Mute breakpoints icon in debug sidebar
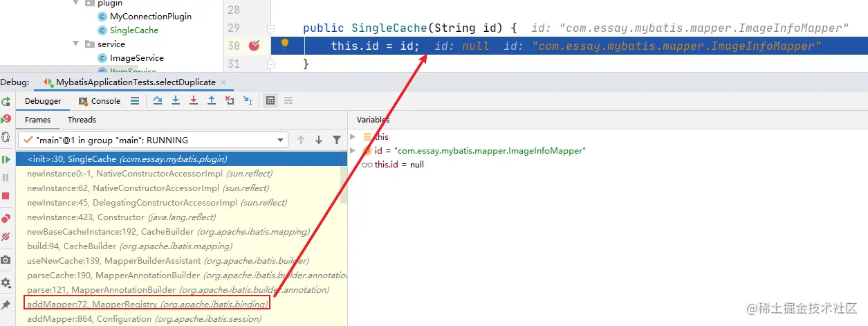Viewport: 868px width, 326px height. point(6,237)
